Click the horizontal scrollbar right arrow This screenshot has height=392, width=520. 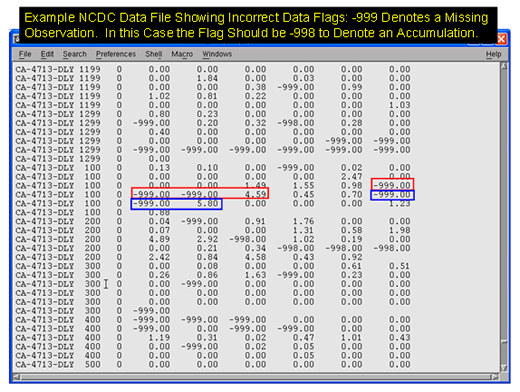coord(496,377)
